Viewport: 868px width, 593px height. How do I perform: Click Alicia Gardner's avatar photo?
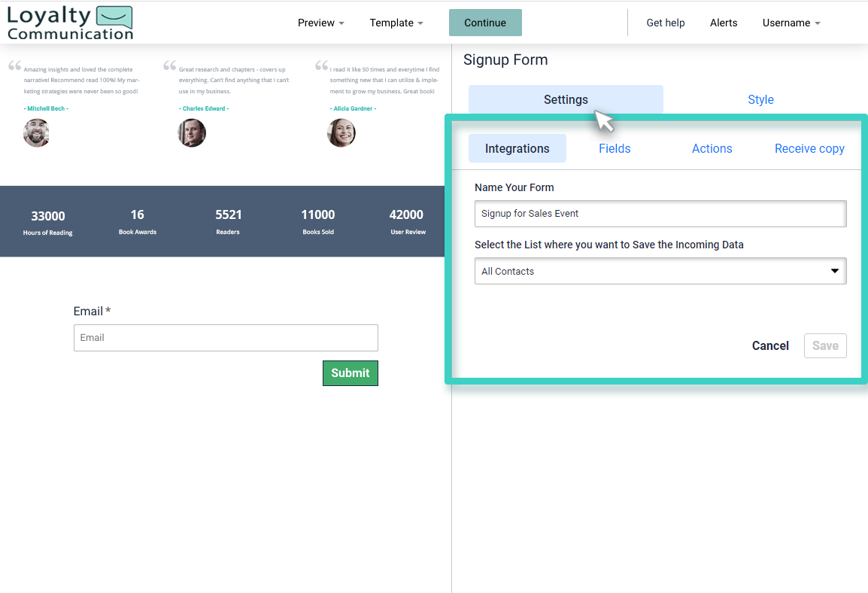[x=341, y=132]
